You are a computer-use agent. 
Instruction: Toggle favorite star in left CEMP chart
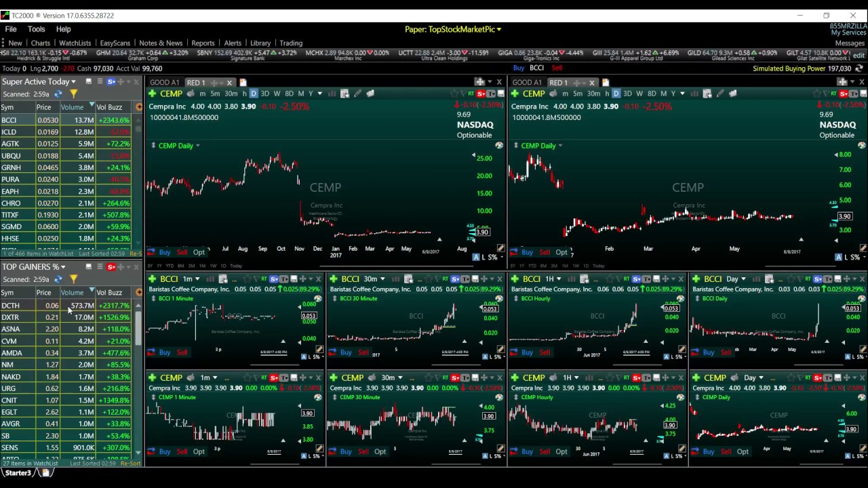tap(455, 94)
